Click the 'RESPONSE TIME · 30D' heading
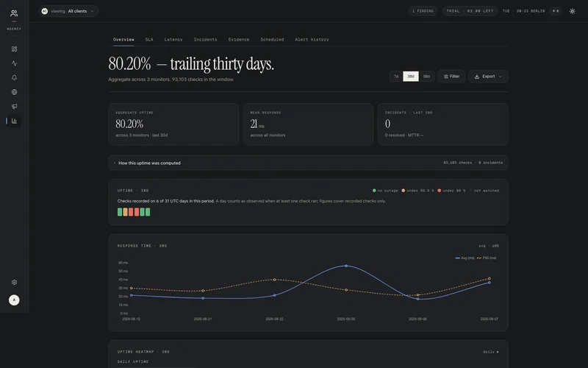 pyautogui.click(x=142, y=246)
